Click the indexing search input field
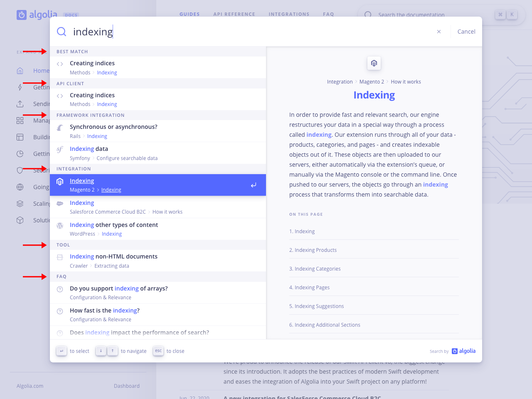532x399 pixels. [249, 32]
